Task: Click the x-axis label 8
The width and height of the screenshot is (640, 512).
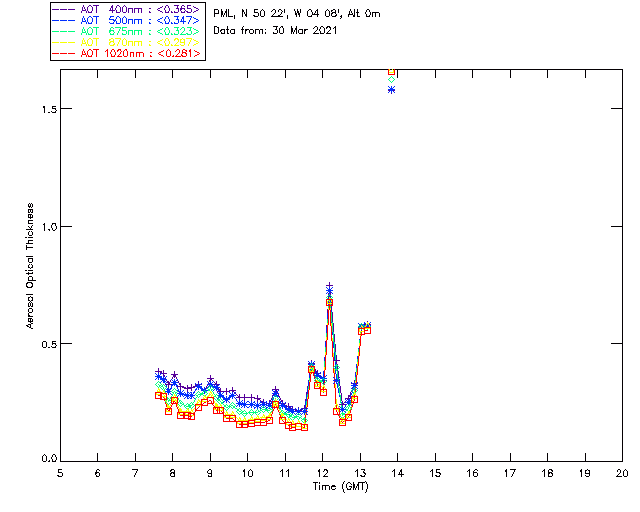Action: click(173, 473)
